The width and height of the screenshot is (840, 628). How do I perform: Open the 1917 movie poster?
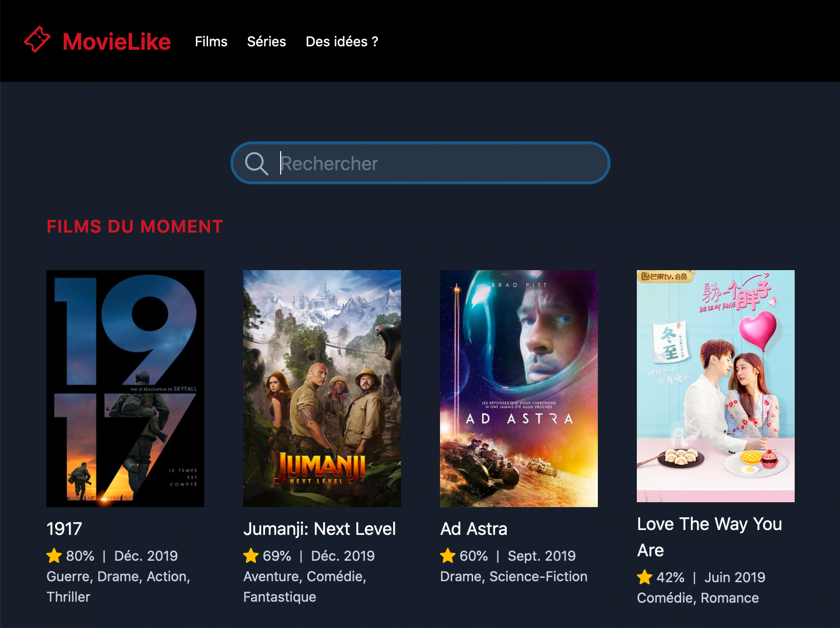[125, 389]
